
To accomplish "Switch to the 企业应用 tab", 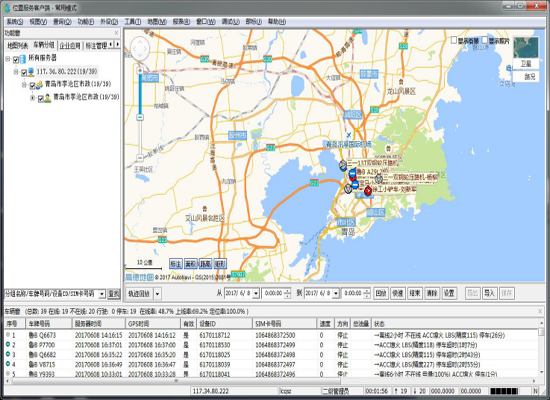I will pyautogui.click(x=70, y=46).
